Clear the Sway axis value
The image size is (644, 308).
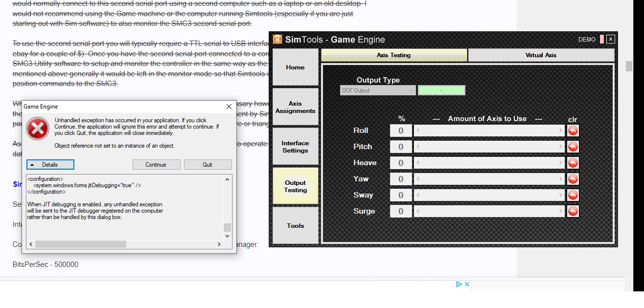coord(573,195)
